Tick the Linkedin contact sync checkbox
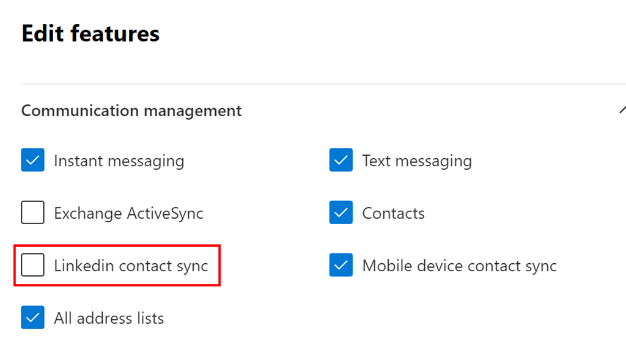Screen dimensions: 626x364 click(x=32, y=266)
